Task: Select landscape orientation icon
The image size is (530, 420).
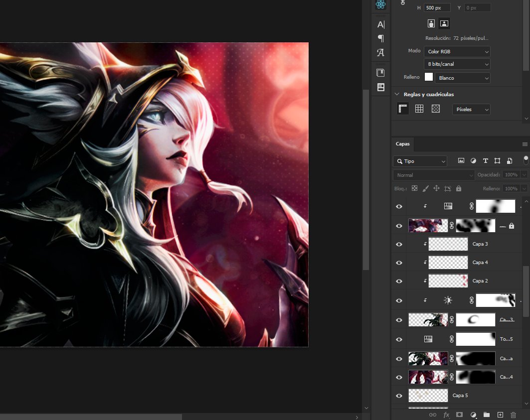Action: pyautogui.click(x=444, y=23)
